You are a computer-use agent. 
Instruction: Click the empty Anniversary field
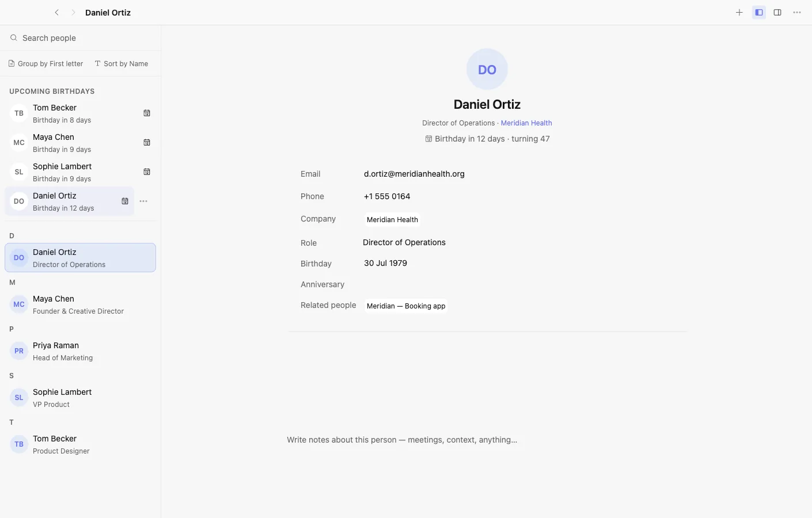coord(518,284)
